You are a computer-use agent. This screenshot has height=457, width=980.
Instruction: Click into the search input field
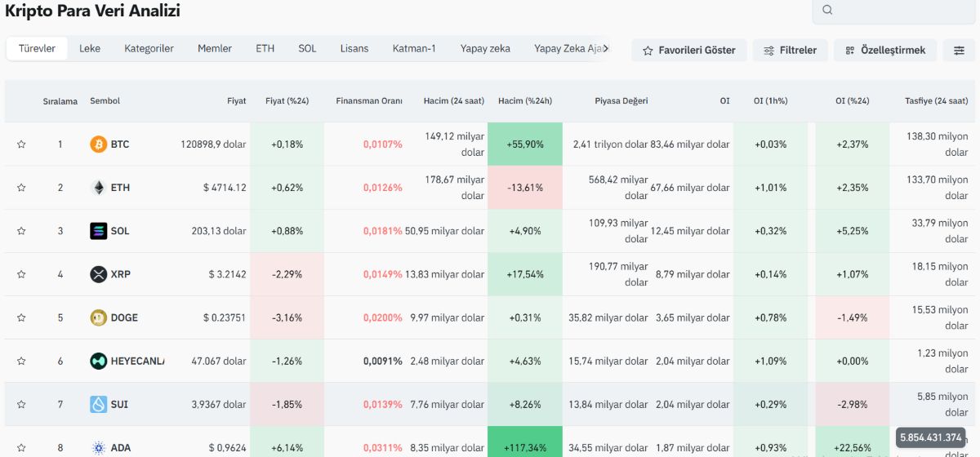(896, 10)
